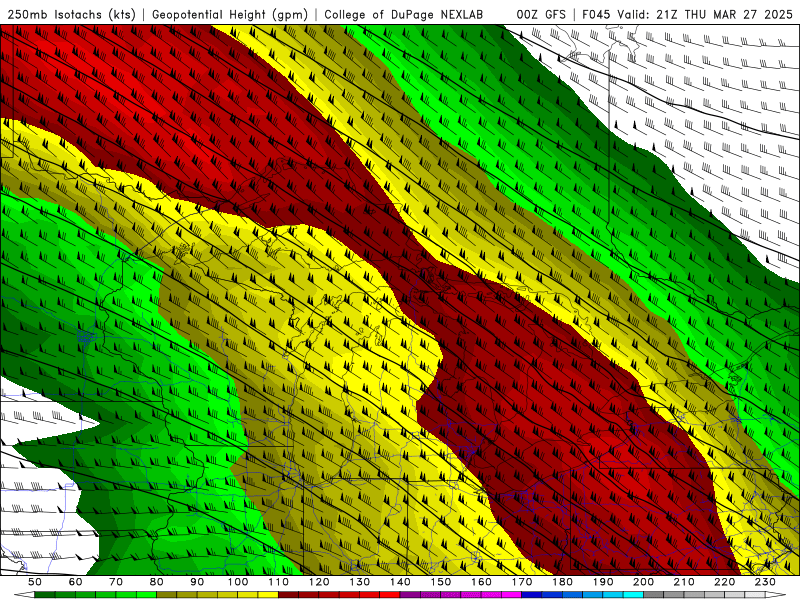Click the '200' color bar label

click(x=643, y=582)
